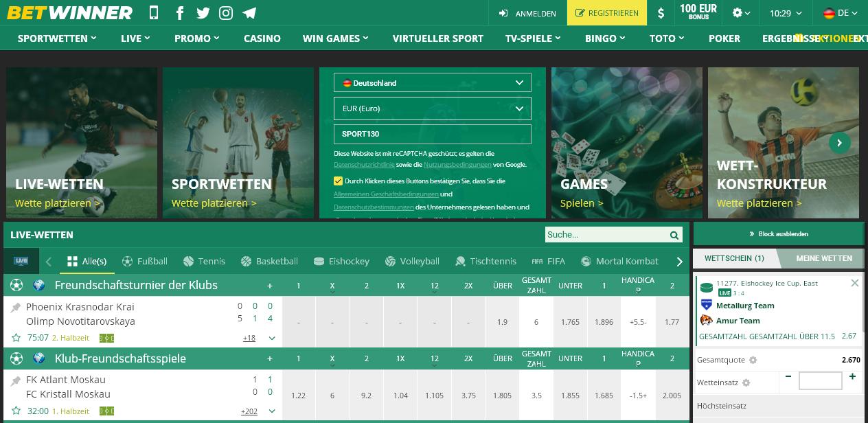Uncheck the terms agreement checkbox
868x423 pixels.
[x=338, y=181]
